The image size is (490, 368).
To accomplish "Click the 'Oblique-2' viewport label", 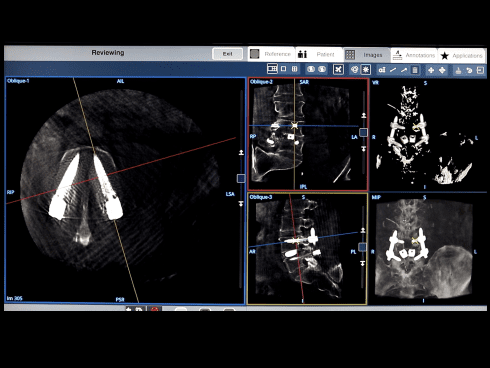I will (261, 82).
